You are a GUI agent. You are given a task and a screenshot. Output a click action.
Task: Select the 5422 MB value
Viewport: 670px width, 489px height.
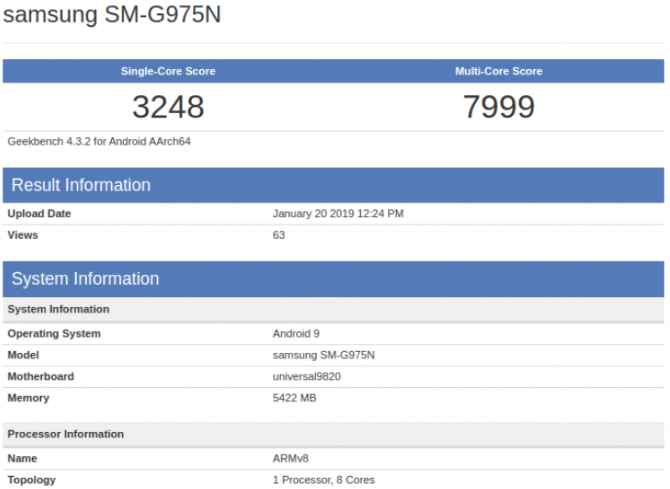click(294, 398)
